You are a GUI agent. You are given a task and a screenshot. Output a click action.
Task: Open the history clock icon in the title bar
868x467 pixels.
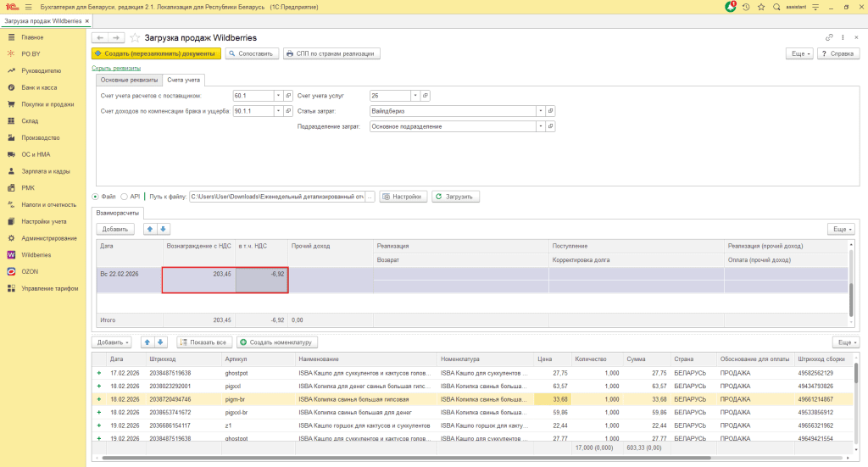click(746, 8)
